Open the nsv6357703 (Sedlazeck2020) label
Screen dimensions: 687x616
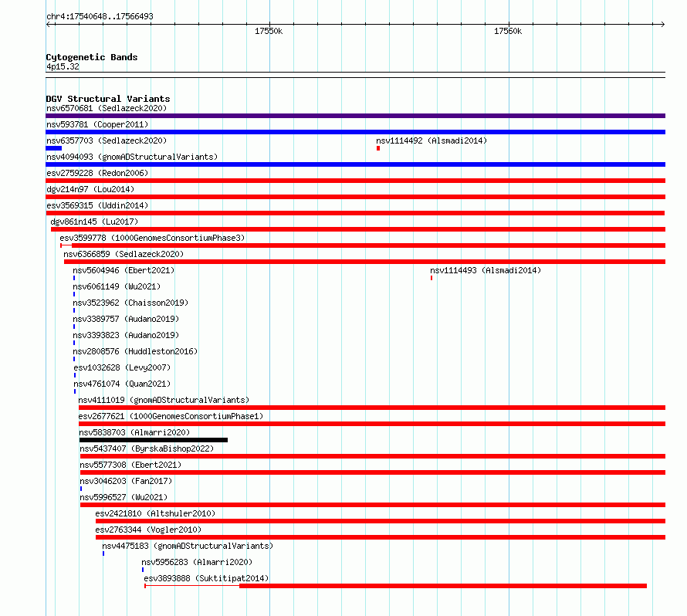click(107, 140)
